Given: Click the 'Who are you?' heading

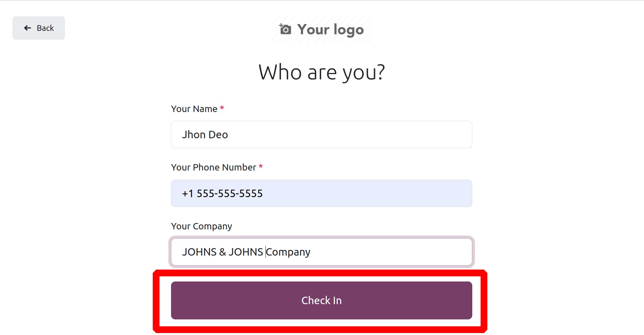Looking at the screenshot, I should pyautogui.click(x=321, y=72).
